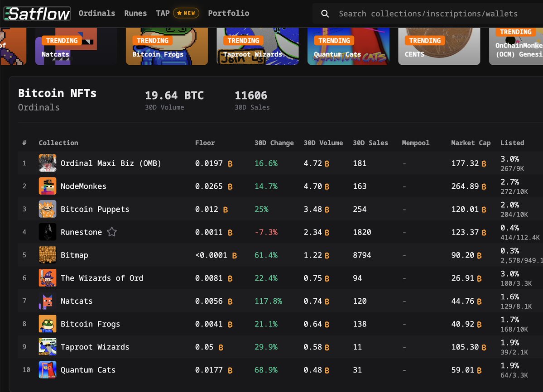Sort by the Mempool column header

click(416, 143)
